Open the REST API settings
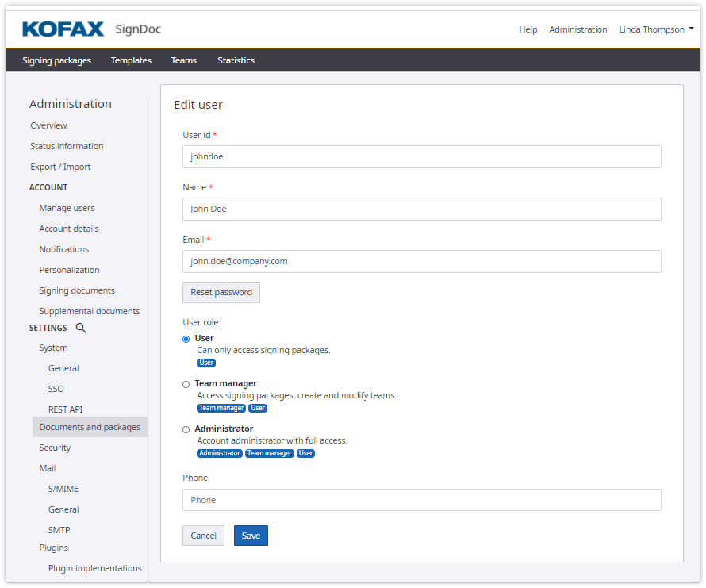The width and height of the screenshot is (706, 588). pyautogui.click(x=65, y=409)
